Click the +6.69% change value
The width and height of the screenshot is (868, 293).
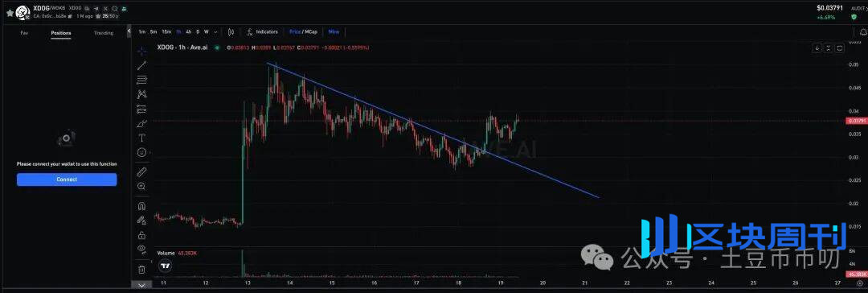coord(826,17)
